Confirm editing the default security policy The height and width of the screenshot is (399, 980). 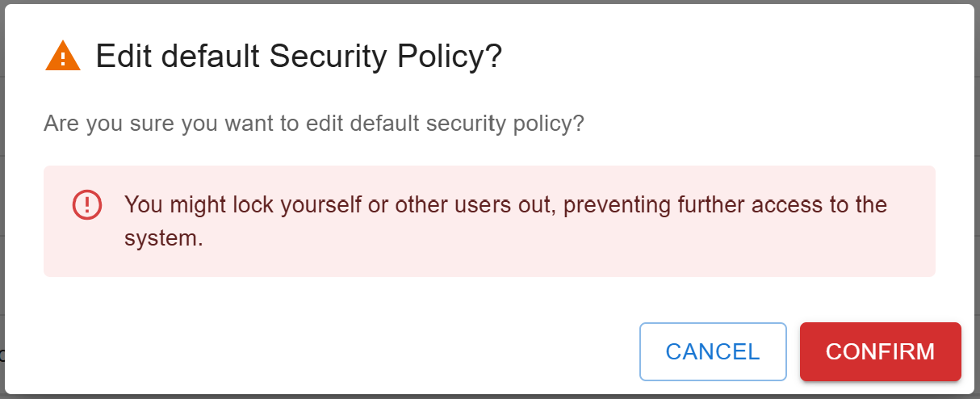tap(881, 351)
